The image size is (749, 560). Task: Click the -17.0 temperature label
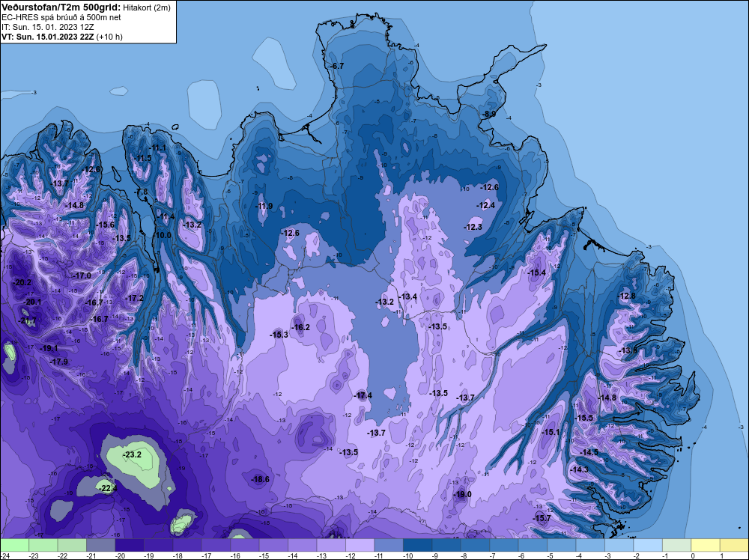coord(81,276)
